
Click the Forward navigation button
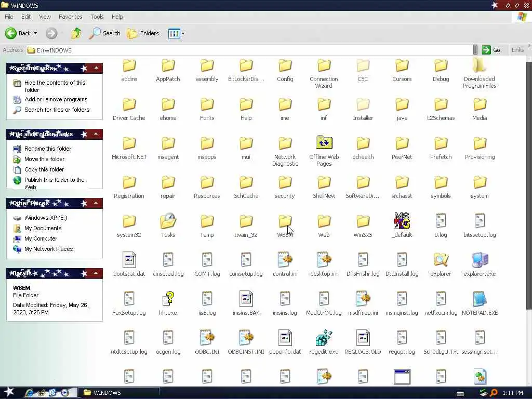tap(51, 33)
